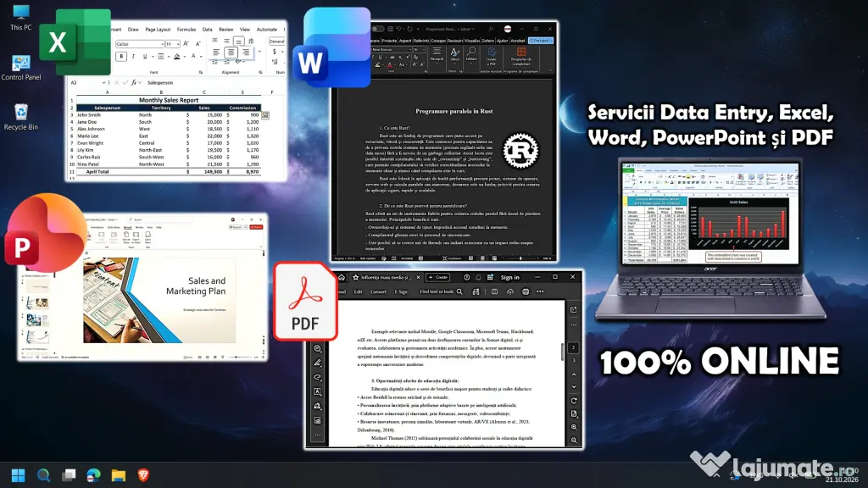Viewport: 868px width, 488px height.
Task: Collapse Word ribbon with chevron
Action: click(550, 70)
